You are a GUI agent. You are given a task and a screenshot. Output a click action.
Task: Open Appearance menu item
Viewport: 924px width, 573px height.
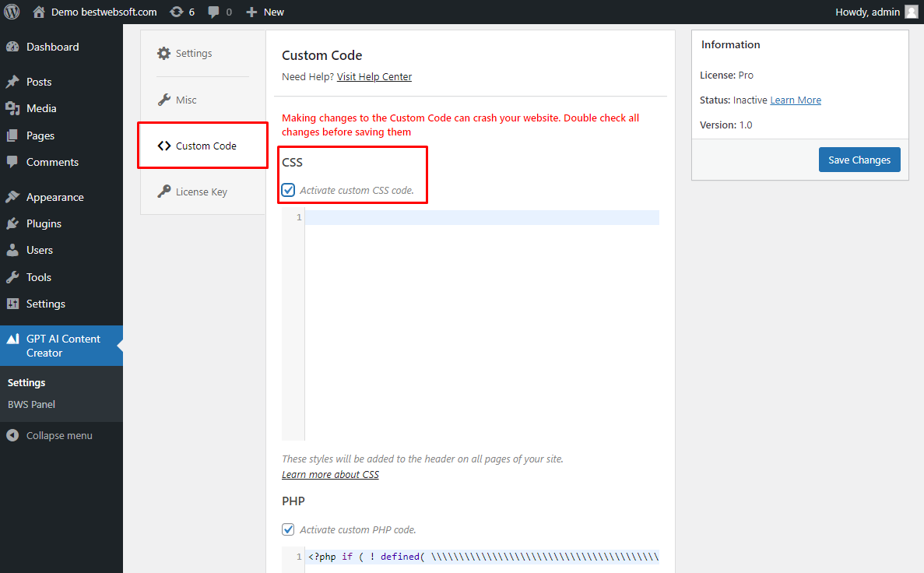tap(61, 197)
